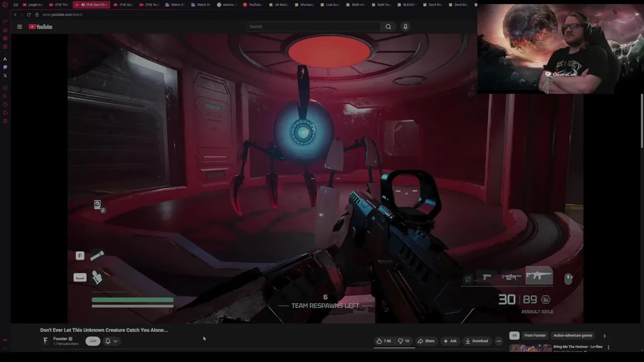Switch to the "jungle" browser tab
644x362 pixels.
pos(33,5)
